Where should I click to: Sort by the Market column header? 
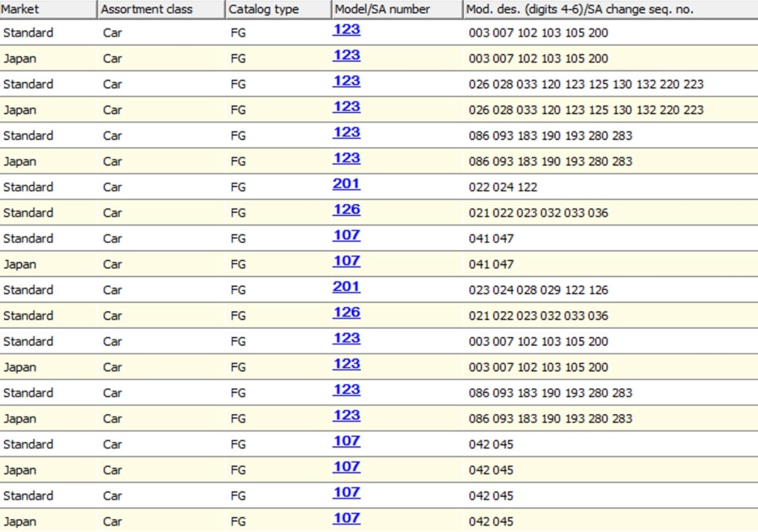[x=48, y=9]
